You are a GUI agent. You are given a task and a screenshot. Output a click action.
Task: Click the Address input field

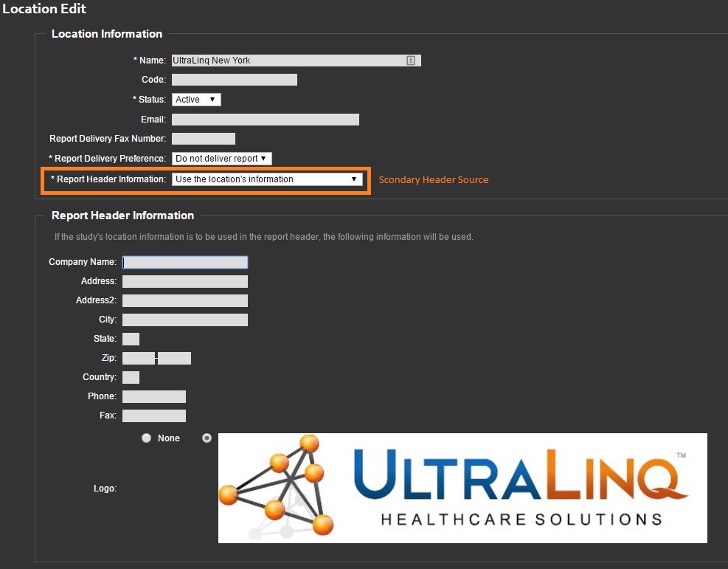[185, 281]
